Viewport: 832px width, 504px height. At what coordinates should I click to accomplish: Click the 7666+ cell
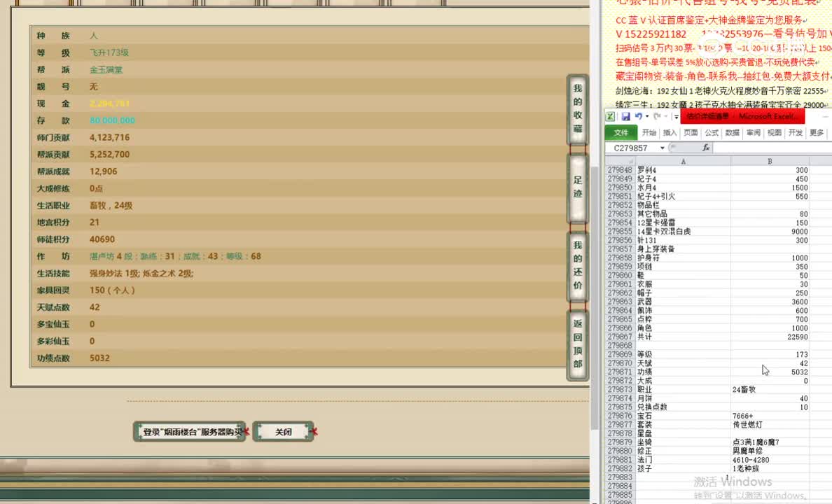pyautogui.click(x=770, y=416)
